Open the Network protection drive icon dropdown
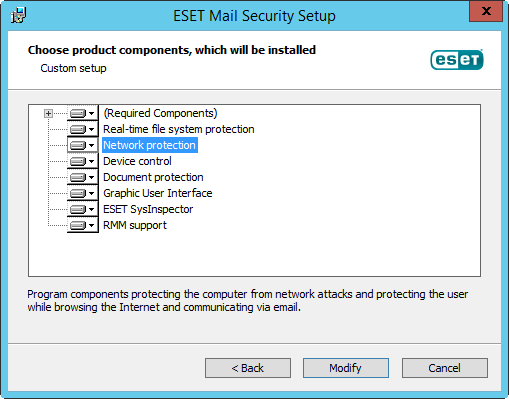The height and width of the screenshot is (399, 509). click(83, 145)
